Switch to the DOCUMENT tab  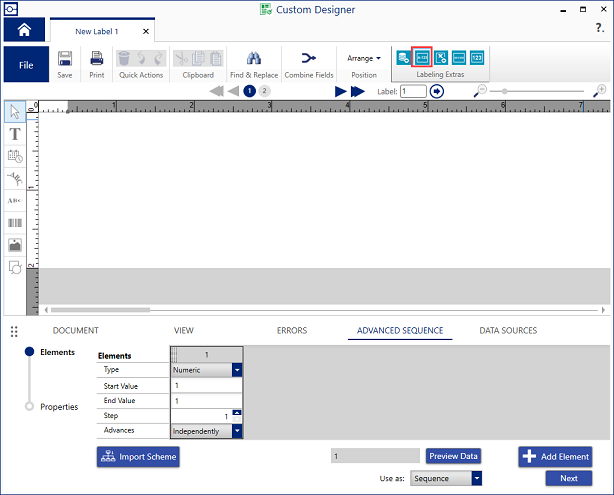pyautogui.click(x=76, y=331)
